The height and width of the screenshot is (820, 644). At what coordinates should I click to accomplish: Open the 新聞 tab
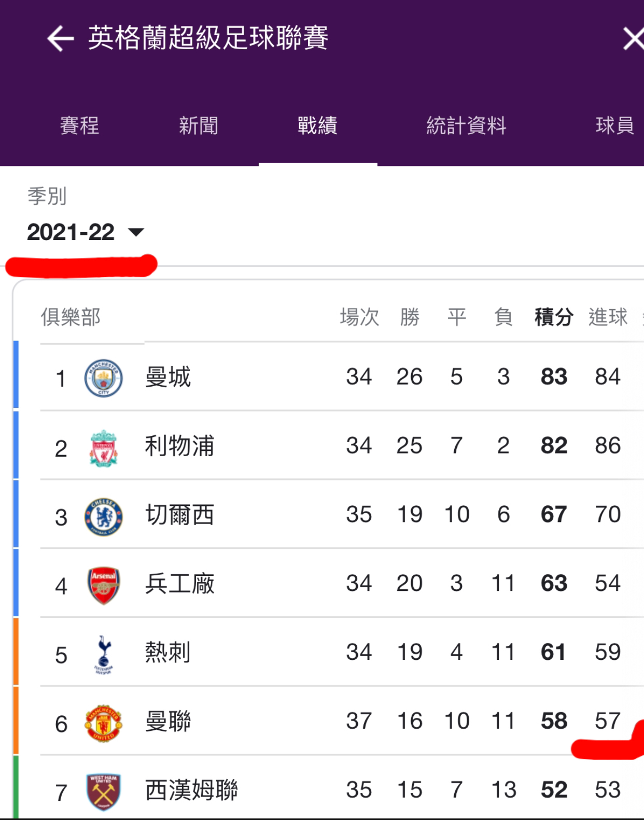pos(199,125)
